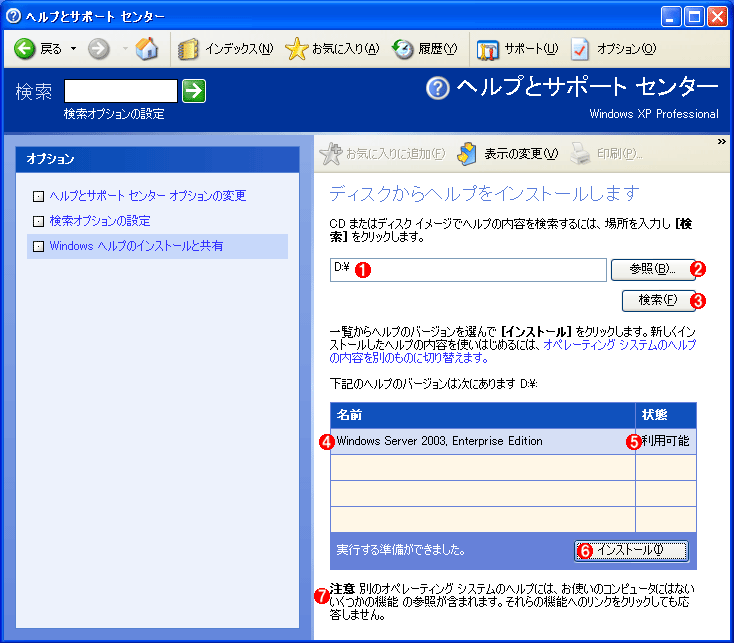Screen dimensions: 734x643
Task: Open the オプション(O) options item
Action: 614,49
